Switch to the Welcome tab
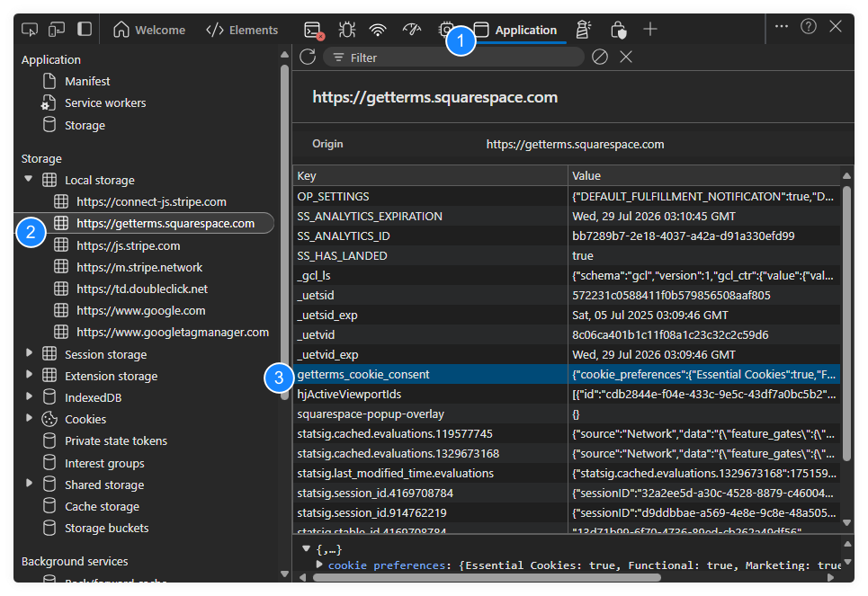The image size is (868, 596). 149,30
